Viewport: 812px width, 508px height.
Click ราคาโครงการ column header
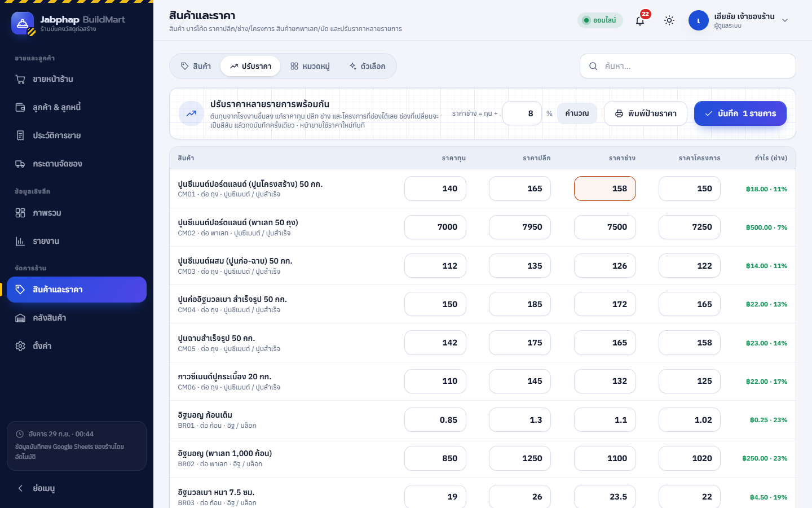point(699,158)
